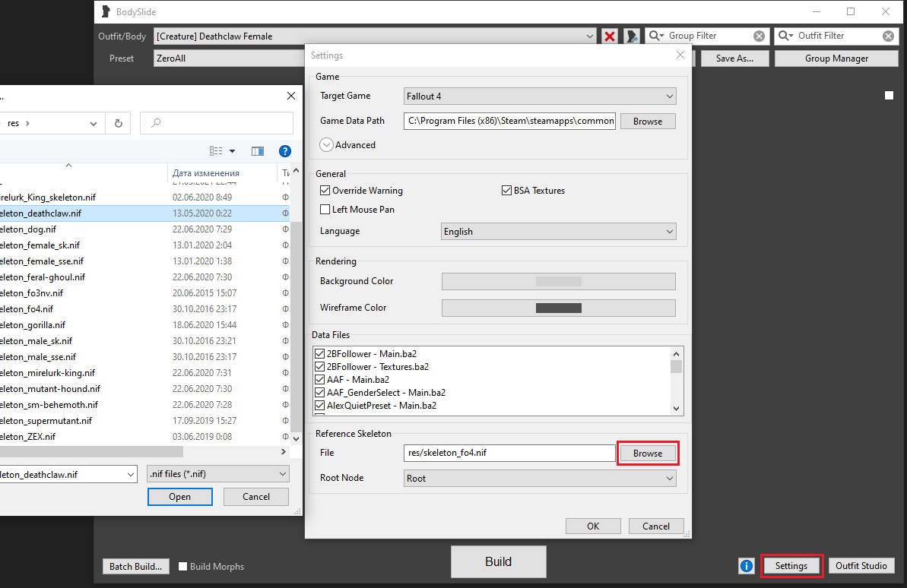Open help with the blue question icon
Screen dimensions: 907x588
284,151
